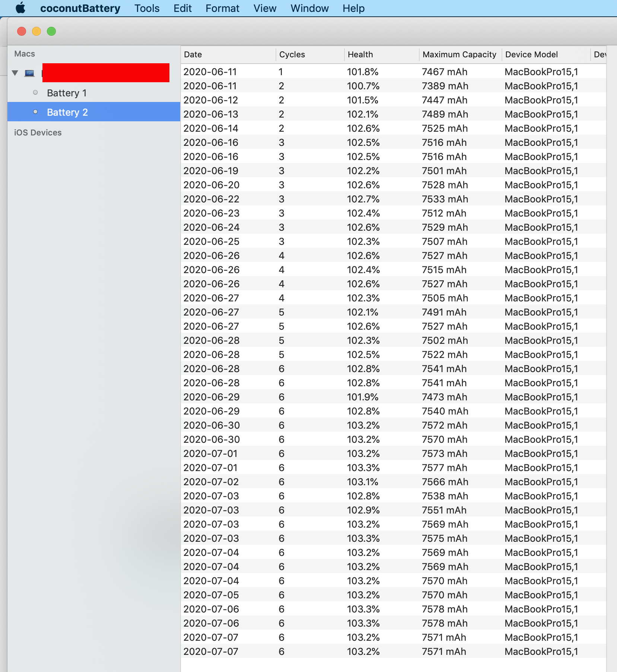Image resolution: width=617 pixels, height=672 pixels.
Task: Sort by the Health column header
Action: (x=382, y=54)
